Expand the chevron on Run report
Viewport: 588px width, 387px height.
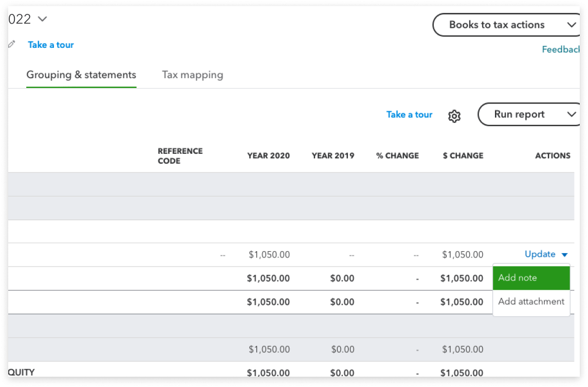pyautogui.click(x=572, y=114)
